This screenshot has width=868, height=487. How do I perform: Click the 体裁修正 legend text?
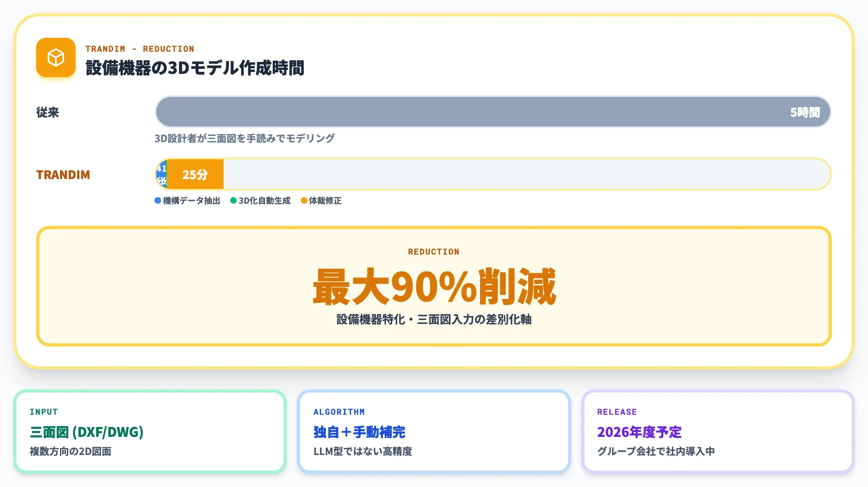point(325,200)
